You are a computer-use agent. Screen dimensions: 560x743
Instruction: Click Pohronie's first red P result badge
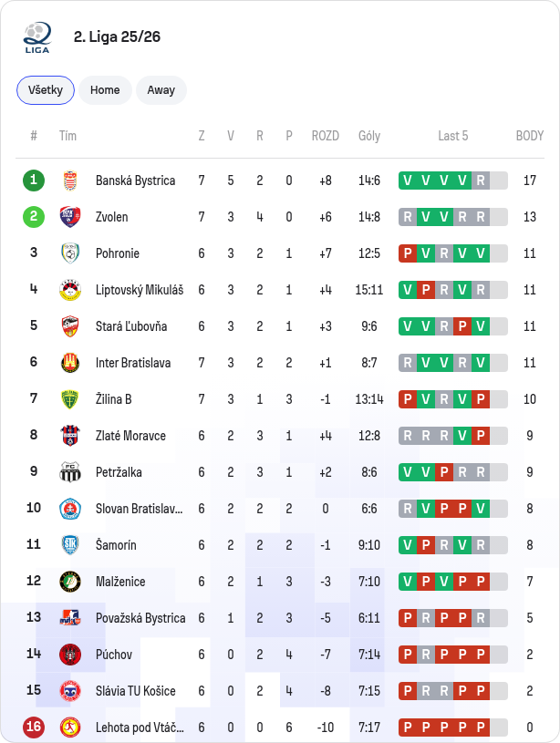[408, 253]
